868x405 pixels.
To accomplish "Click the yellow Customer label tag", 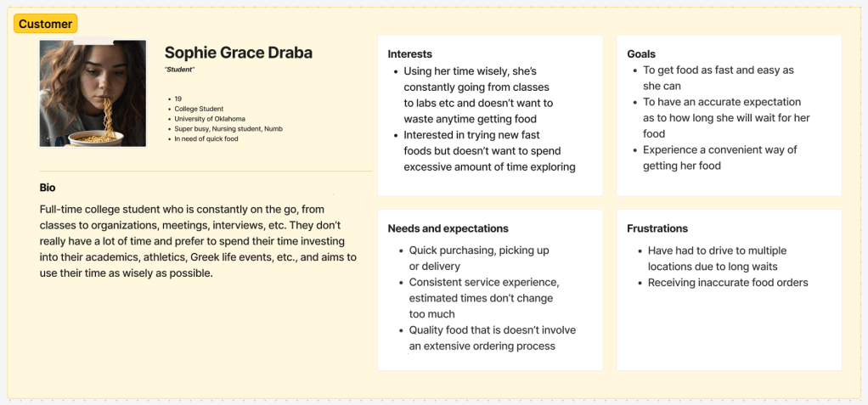I will tap(45, 24).
